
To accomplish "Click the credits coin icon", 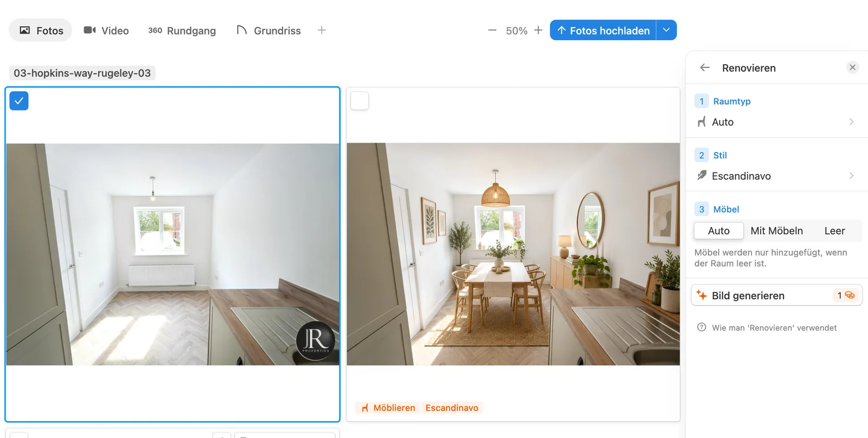I will point(850,295).
